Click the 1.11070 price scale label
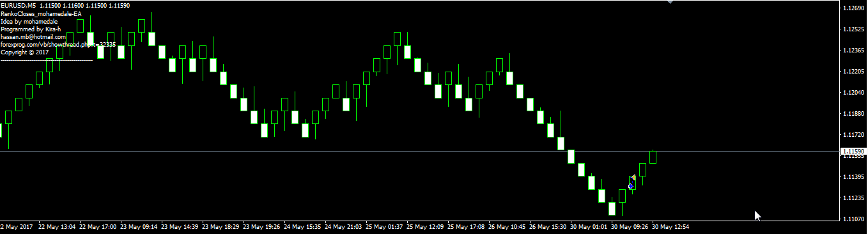 854,219
